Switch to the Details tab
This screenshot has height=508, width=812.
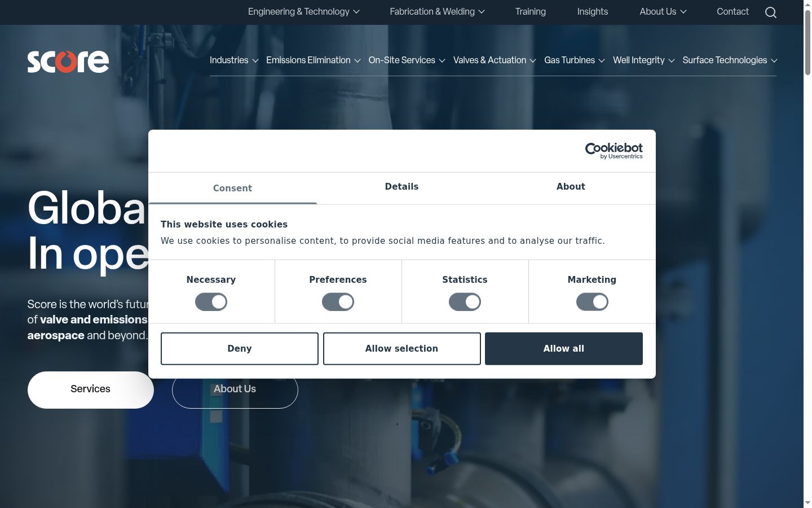pyautogui.click(x=401, y=187)
